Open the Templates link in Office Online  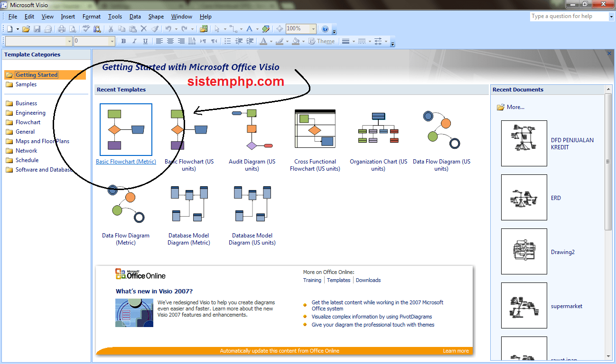click(338, 280)
